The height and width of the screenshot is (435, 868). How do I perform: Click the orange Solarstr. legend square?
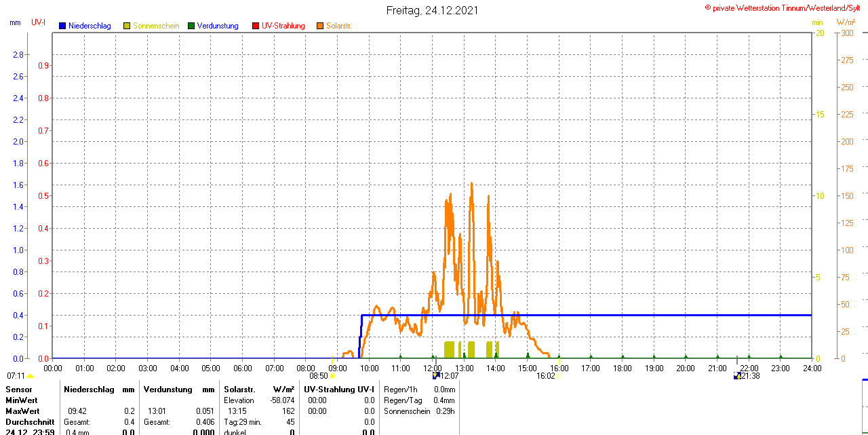click(x=320, y=26)
